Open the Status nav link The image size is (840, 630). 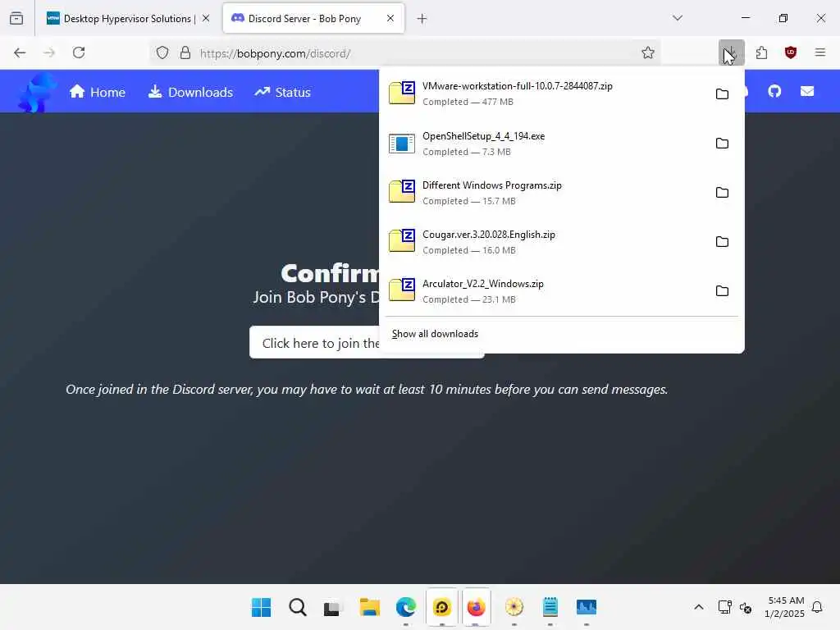(283, 92)
